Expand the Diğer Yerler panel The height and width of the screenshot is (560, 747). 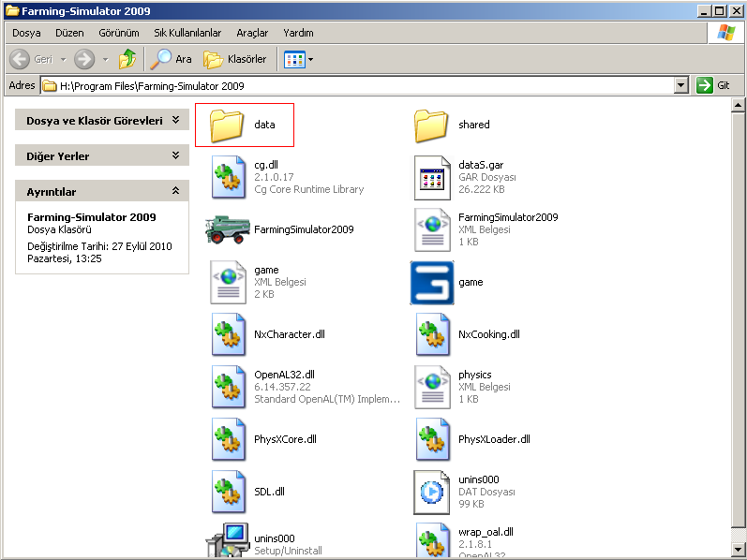coord(175,155)
